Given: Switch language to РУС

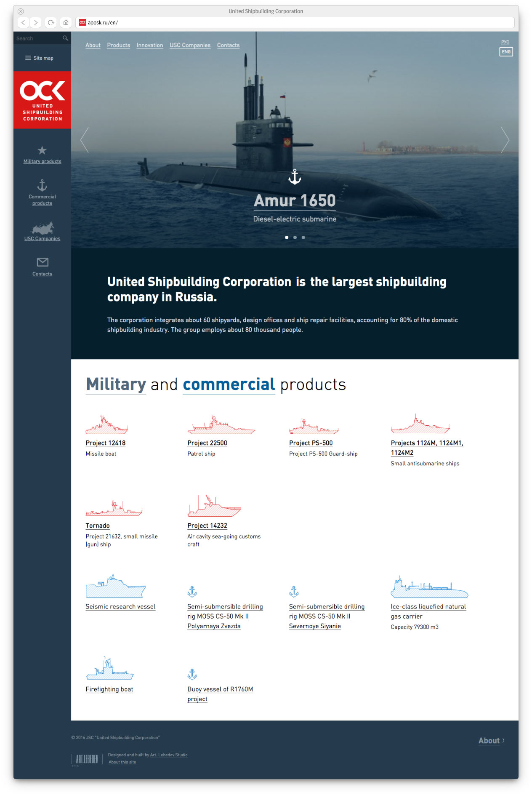Looking at the screenshot, I should 505,42.
